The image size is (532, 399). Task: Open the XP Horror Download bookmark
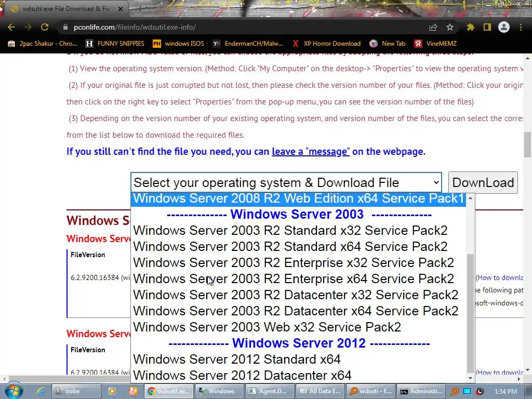point(326,44)
